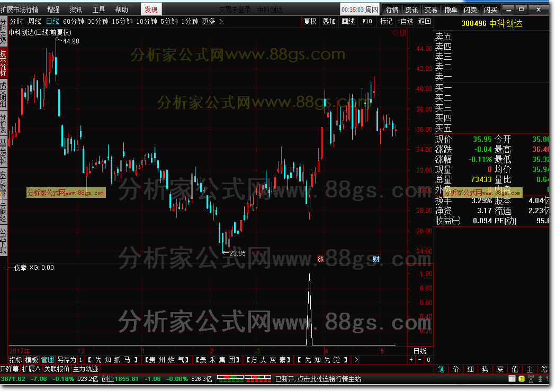Click the small diamond icon atop the chart
Viewport: 556px width, 392px height.
pyautogui.click(x=396, y=33)
